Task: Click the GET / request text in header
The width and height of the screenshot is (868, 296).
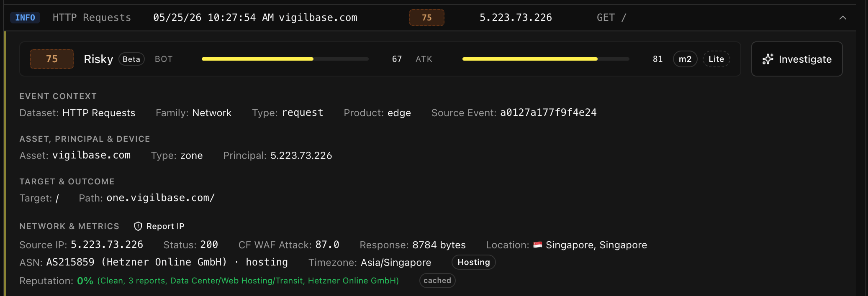Action: coord(611,18)
